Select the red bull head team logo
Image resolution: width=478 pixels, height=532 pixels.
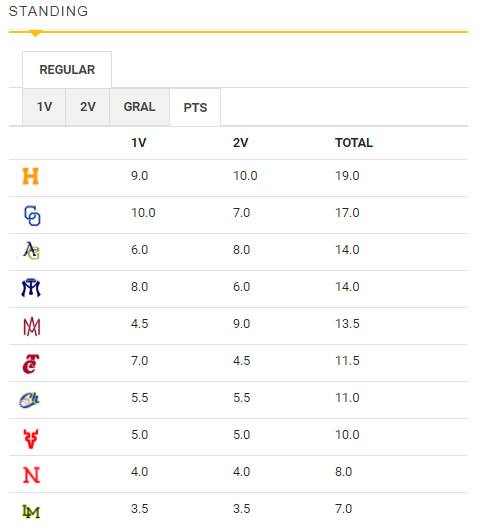click(31, 439)
